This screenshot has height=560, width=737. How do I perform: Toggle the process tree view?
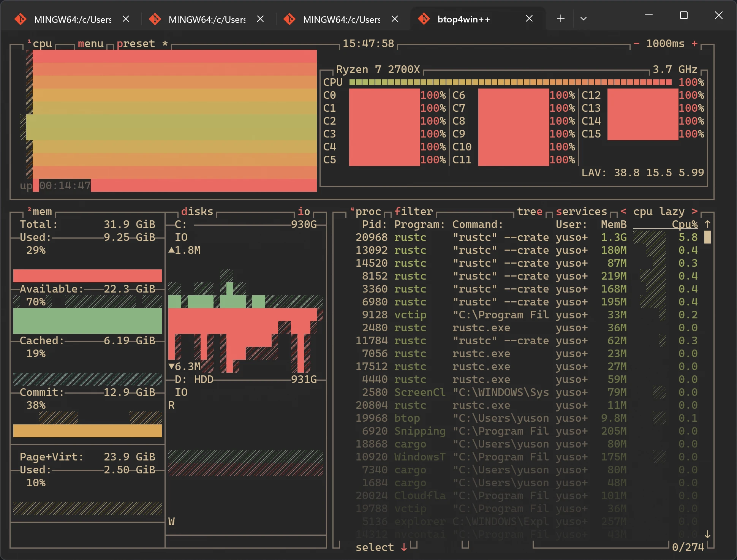530,211
